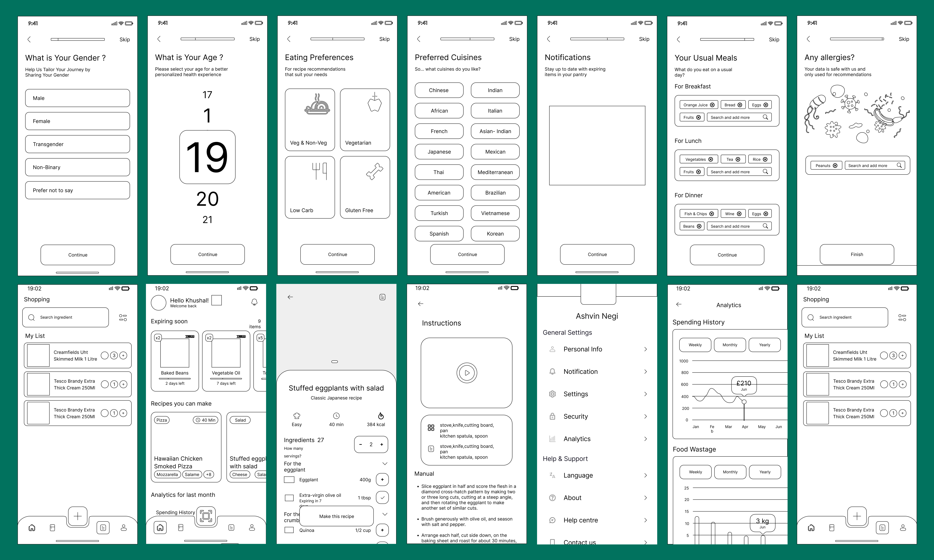Click the magnifier in the allergies search field
934x560 pixels.
[899, 165]
